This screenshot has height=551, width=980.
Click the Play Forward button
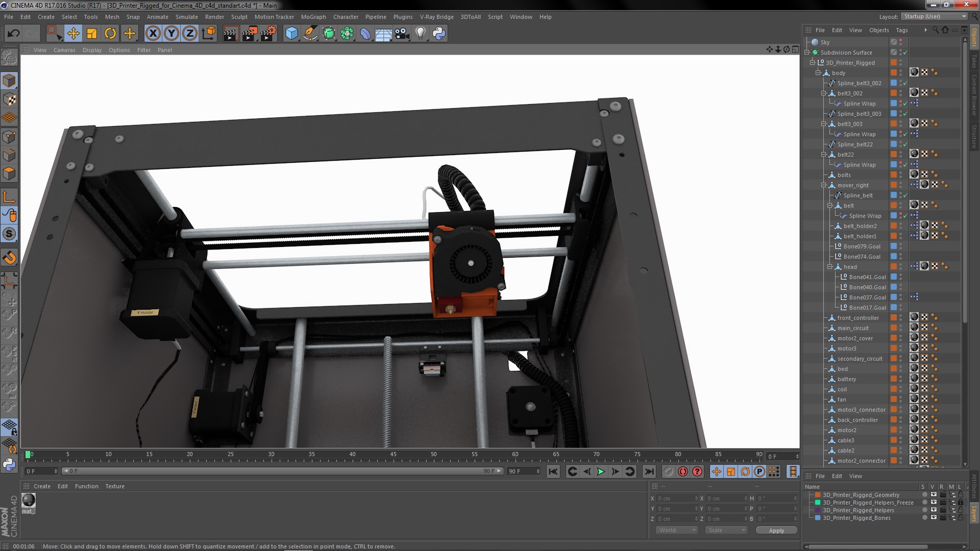pos(601,471)
